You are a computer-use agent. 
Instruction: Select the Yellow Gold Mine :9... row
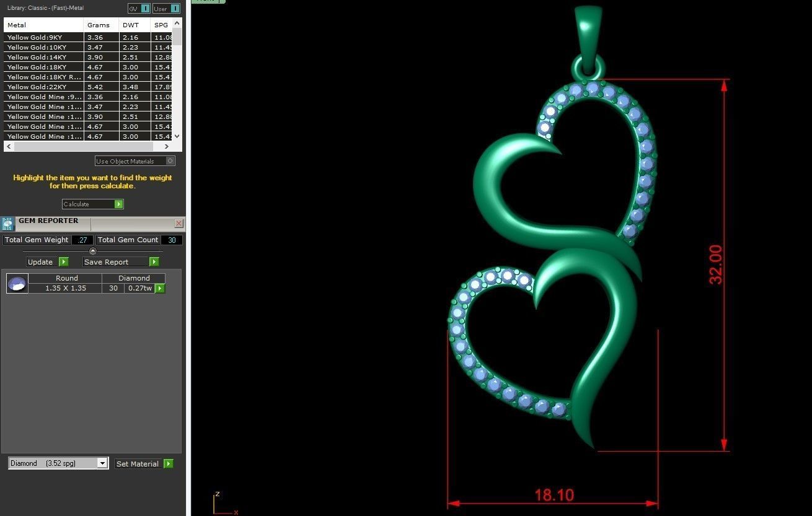[88, 97]
